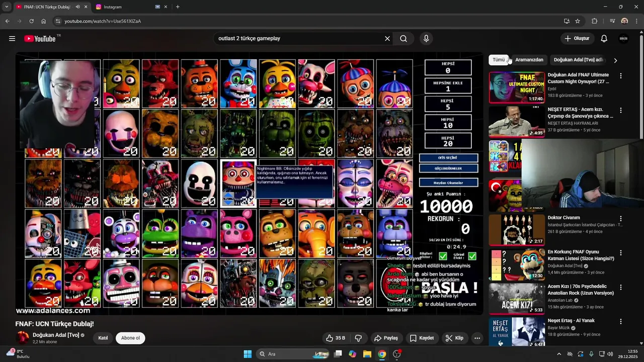Open options for En Korkunç FNAF Oyunu video
Screen dimensions: 644x362
coord(621,253)
